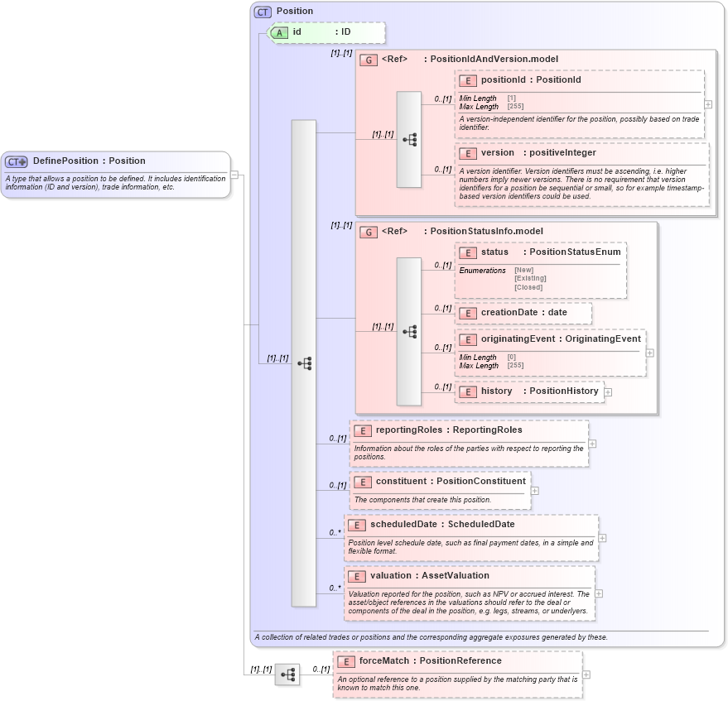Image resolution: width=728 pixels, height=701 pixels.
Task: Expand the history element via plus icon
Action: click(x=608, y=391)
